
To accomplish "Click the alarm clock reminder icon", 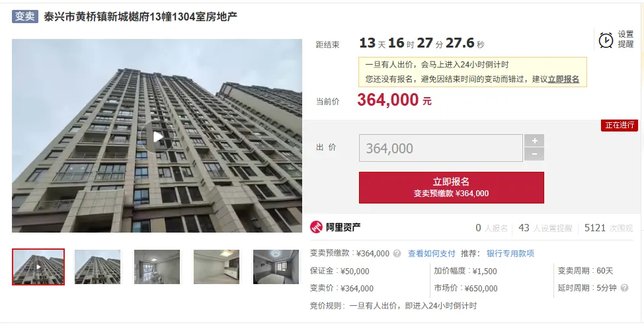I will pos(606,40).
